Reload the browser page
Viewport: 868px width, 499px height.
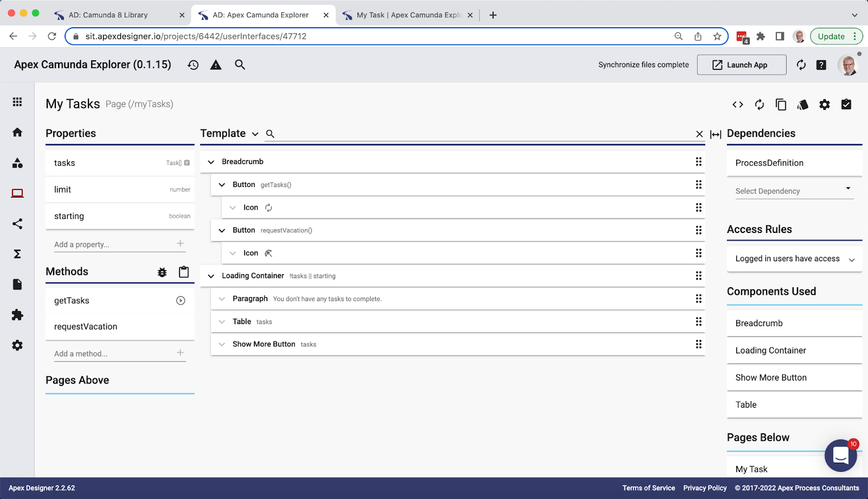[x=52, y=36]
